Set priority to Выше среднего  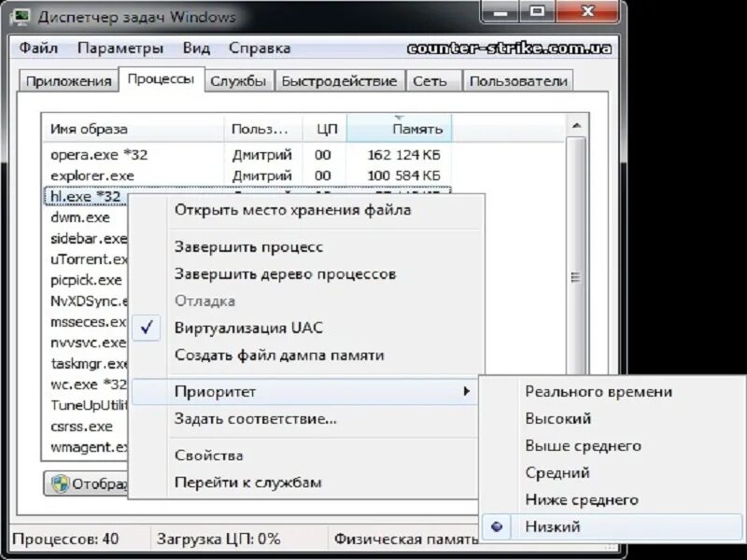click(x=583, y=446)
